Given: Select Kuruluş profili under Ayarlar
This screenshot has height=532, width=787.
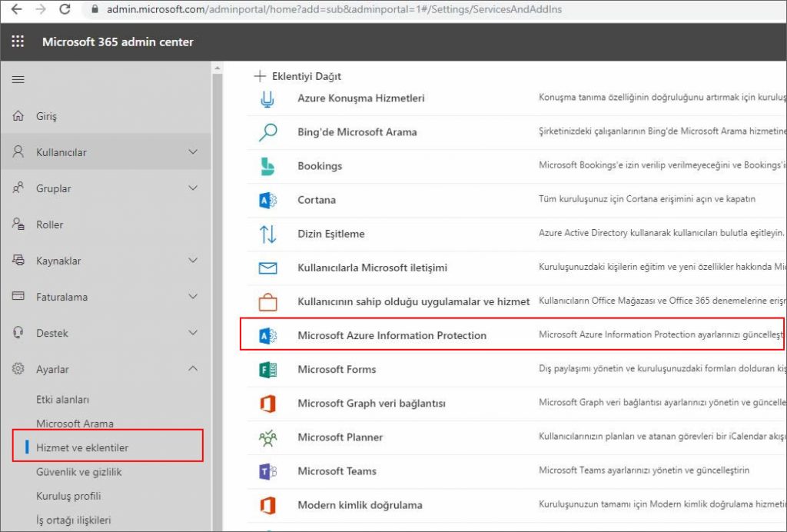Looking at the screenshot, I should [x=68, y=496].
